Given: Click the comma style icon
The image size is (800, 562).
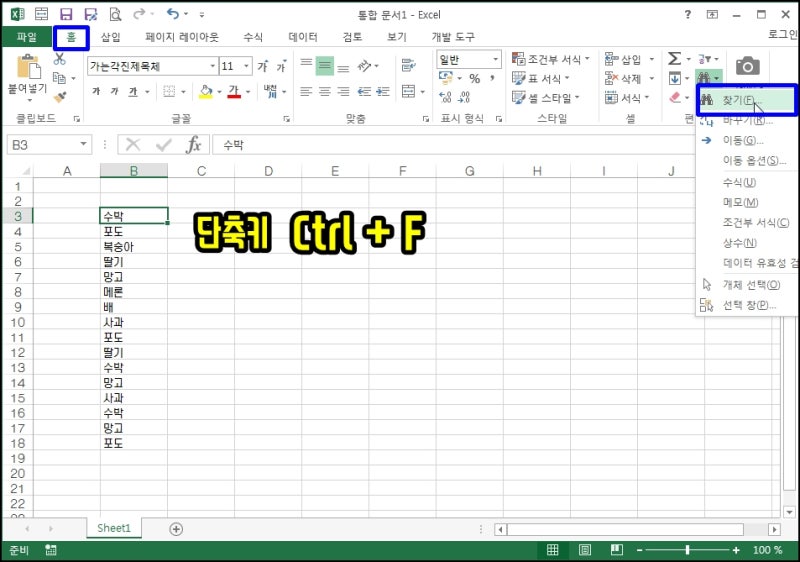Looking at the screenshot, I should click(x=492, y=79).
